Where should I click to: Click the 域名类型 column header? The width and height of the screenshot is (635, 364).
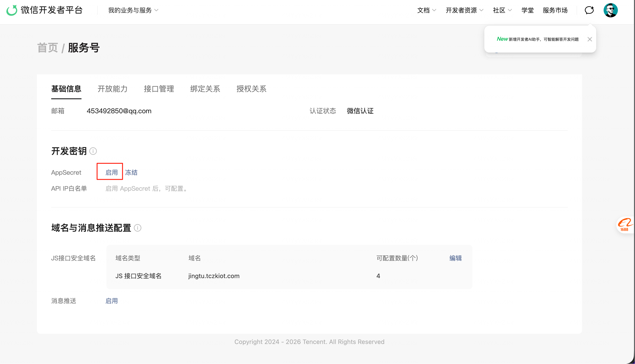coord(128,258)
